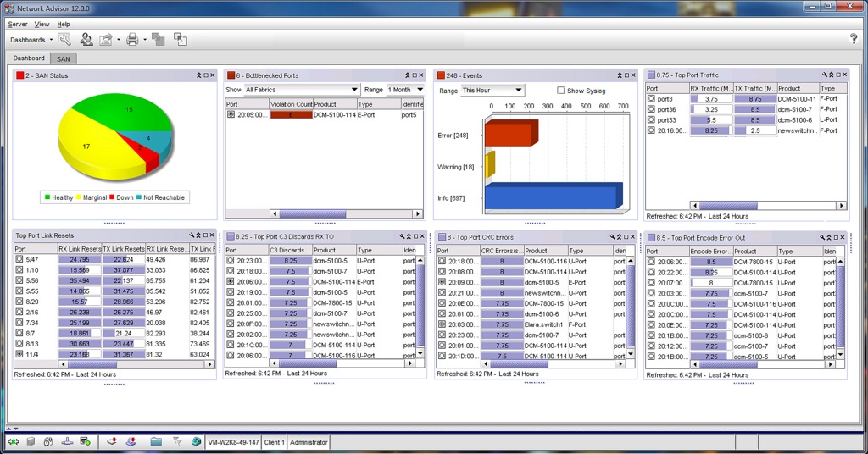Screen dimensions: 868x454
Task: Click the export/share icon in toolbar
Action: [x=105, y=39]
